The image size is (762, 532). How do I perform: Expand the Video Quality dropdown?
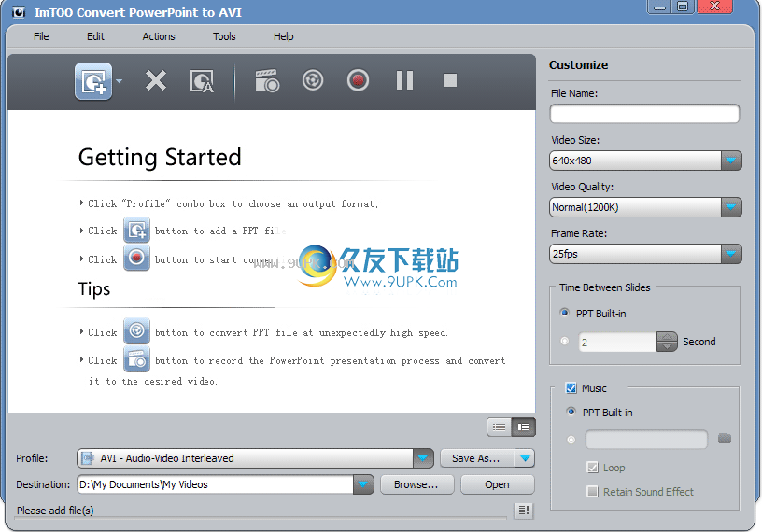tap(731, 207)
